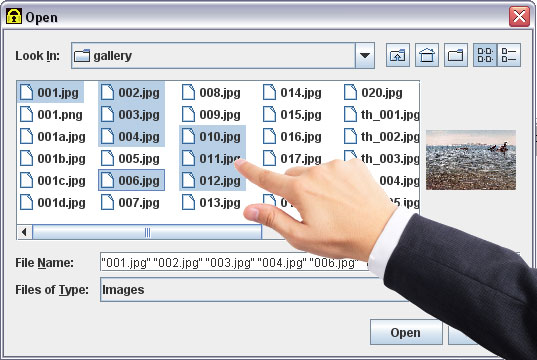Select file 014.jpg in list

point(292,92)
